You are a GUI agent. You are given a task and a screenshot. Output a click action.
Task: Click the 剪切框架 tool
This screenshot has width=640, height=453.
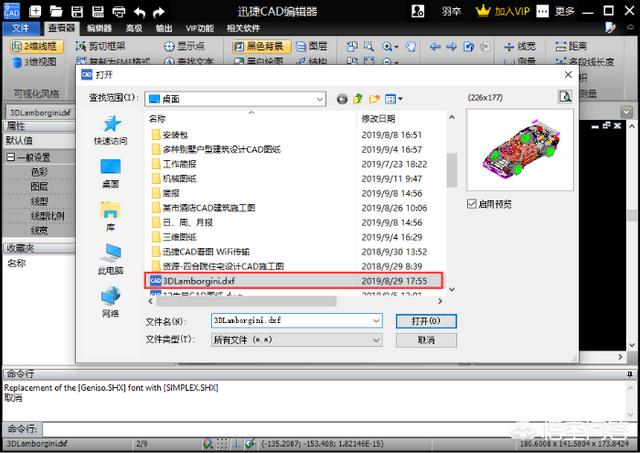tap(100, 46)
